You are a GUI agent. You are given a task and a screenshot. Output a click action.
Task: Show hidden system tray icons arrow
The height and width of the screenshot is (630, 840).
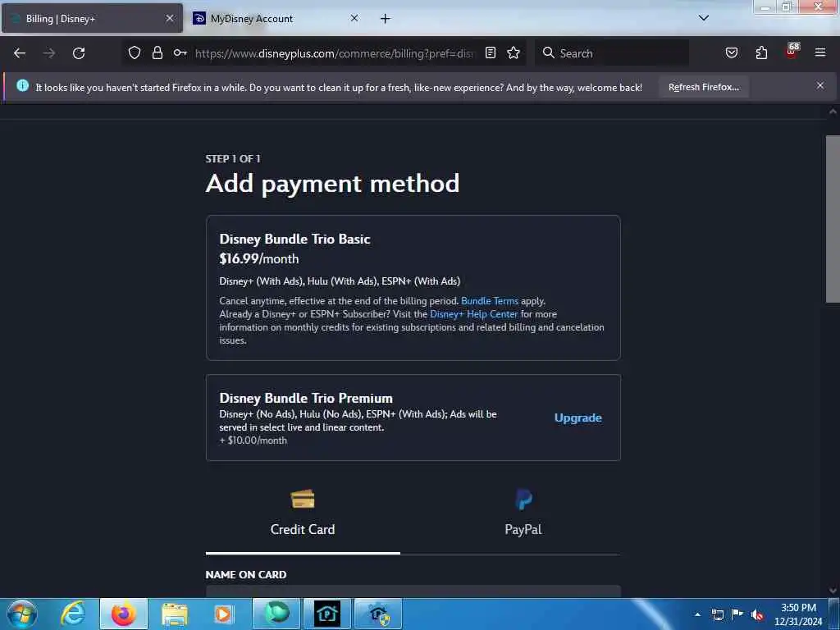[697, 614]
